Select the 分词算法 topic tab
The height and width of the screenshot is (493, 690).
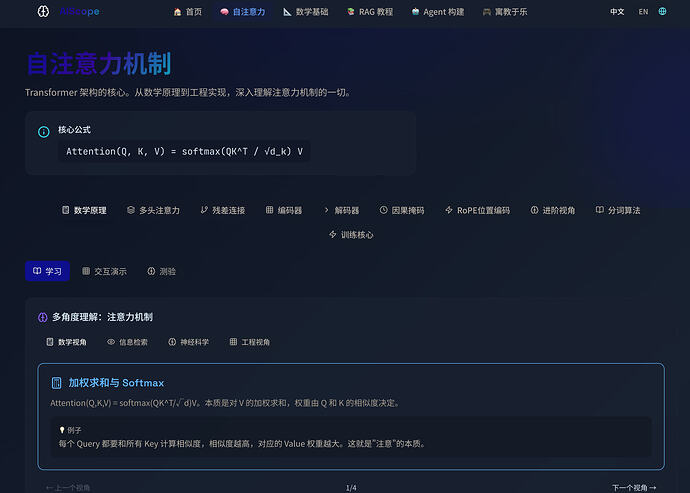pos(618,210)
